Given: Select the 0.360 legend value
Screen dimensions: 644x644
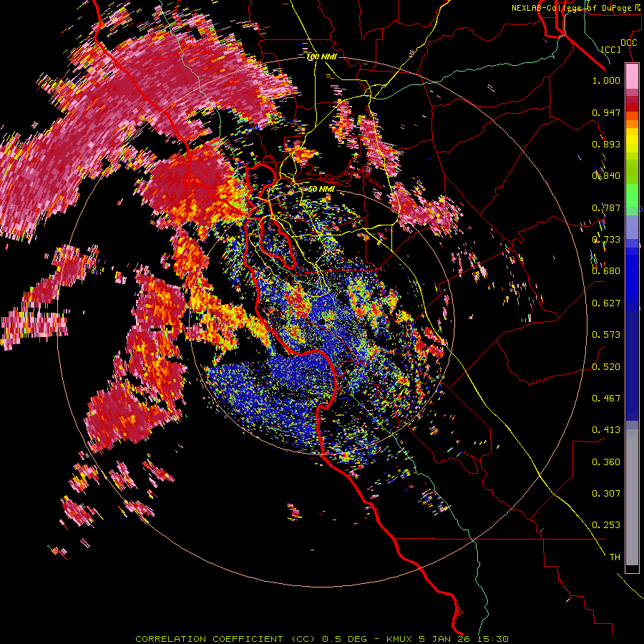Looking at the screenshot, I should (606, 462).
